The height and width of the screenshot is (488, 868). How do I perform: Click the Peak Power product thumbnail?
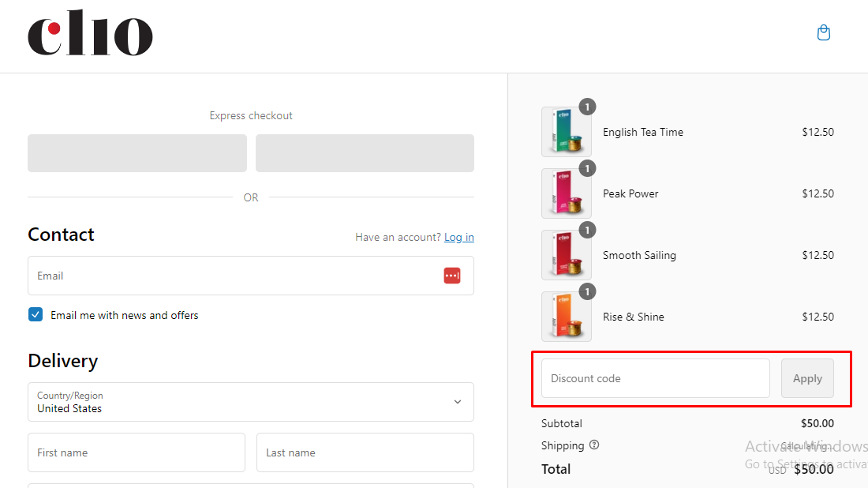567,193
